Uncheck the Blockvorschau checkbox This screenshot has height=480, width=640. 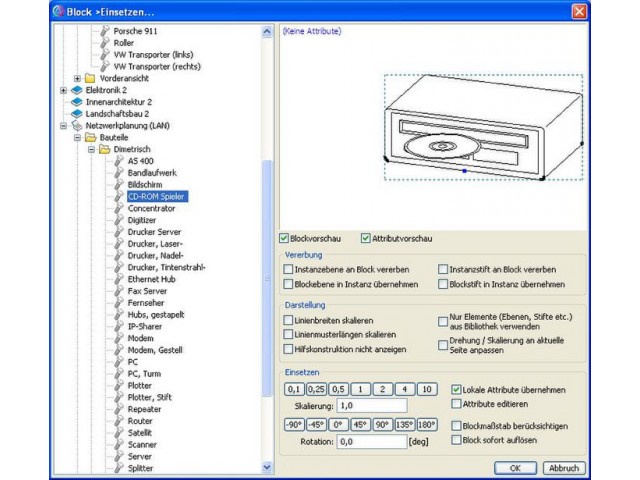(284, 238)
